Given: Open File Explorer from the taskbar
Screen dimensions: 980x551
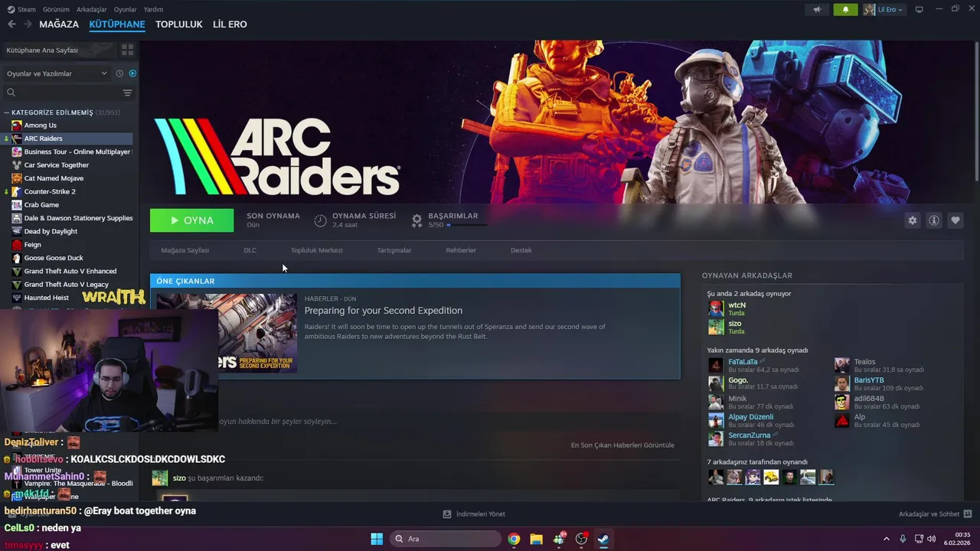Looking at the screenshot, I should coord(536,539).
